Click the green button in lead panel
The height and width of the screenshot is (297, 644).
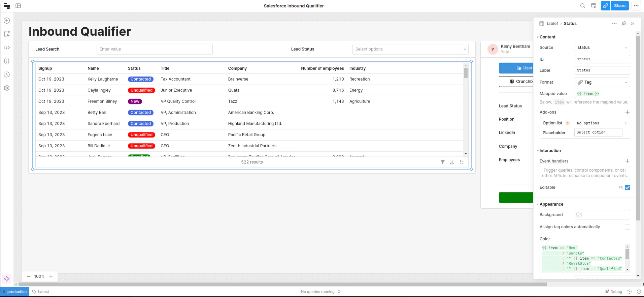click(x=516, y=198)
